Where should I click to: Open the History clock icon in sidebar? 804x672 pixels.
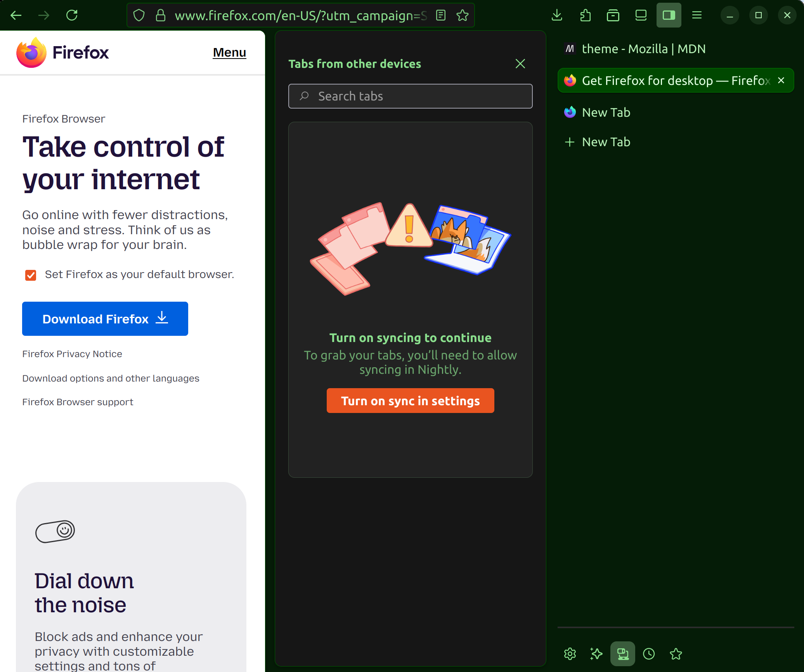point(649,654)
